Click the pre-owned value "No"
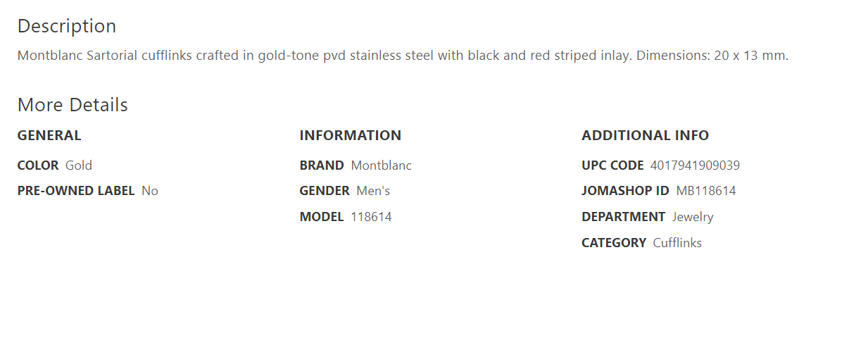The image size is (868, 338). (x=150, y=191)
